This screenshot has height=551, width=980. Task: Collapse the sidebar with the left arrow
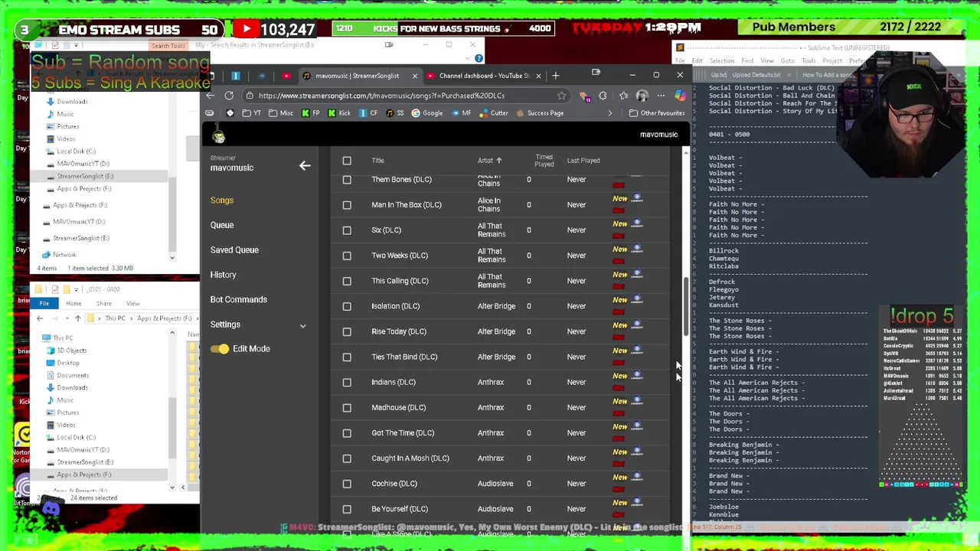pyautogui.click(x=305, y=165)
